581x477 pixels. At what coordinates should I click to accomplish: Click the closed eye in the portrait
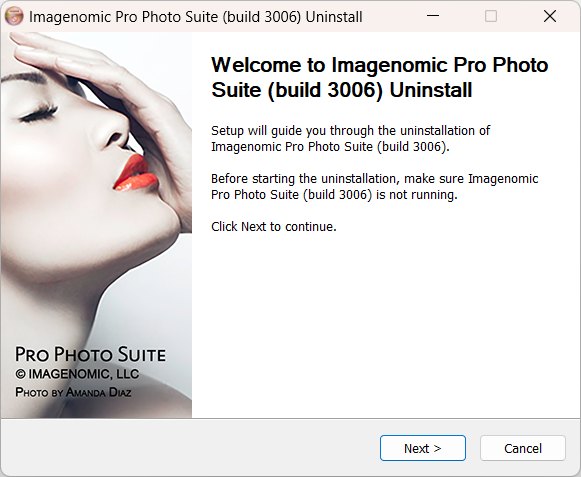click(x=39, y=115)
